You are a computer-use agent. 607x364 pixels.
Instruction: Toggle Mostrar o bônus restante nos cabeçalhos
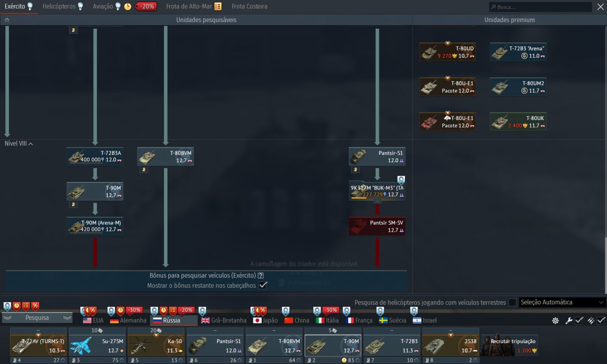(263, 285)
